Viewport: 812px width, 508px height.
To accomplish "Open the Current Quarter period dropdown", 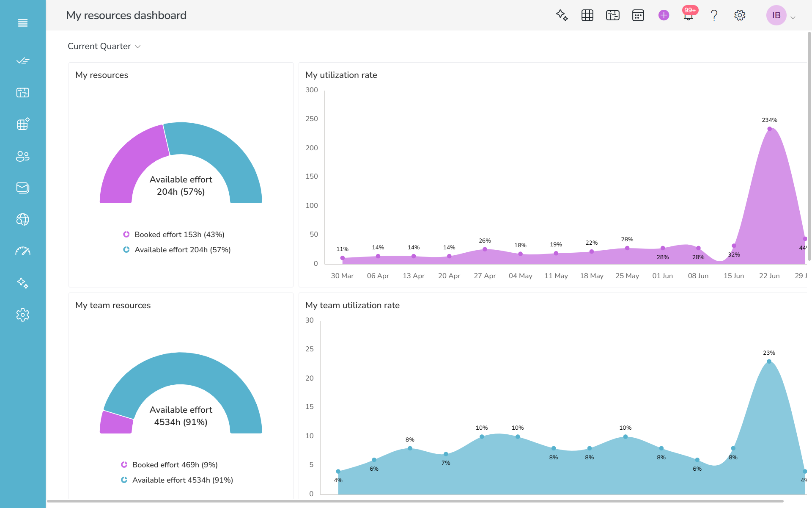I will pos(104,46).
